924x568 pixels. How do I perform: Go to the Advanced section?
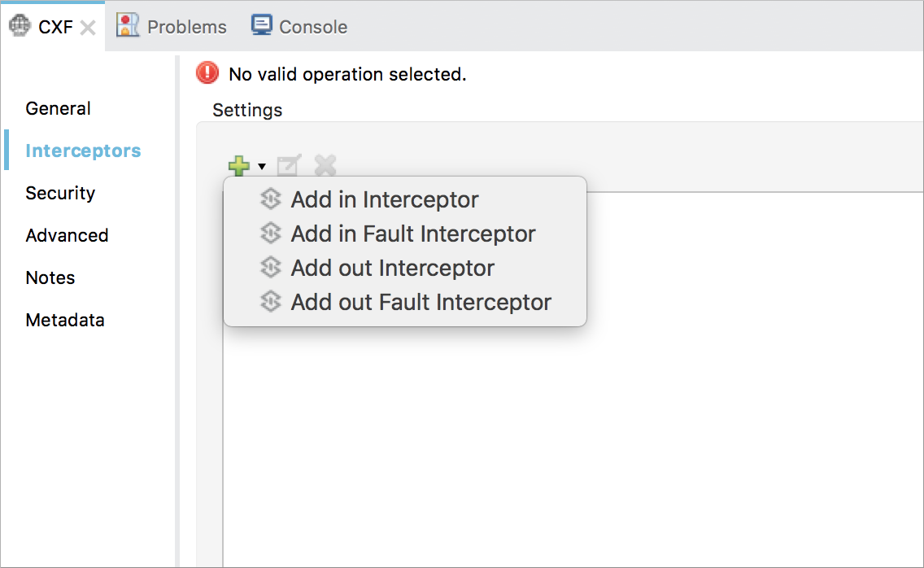point(67,235)
